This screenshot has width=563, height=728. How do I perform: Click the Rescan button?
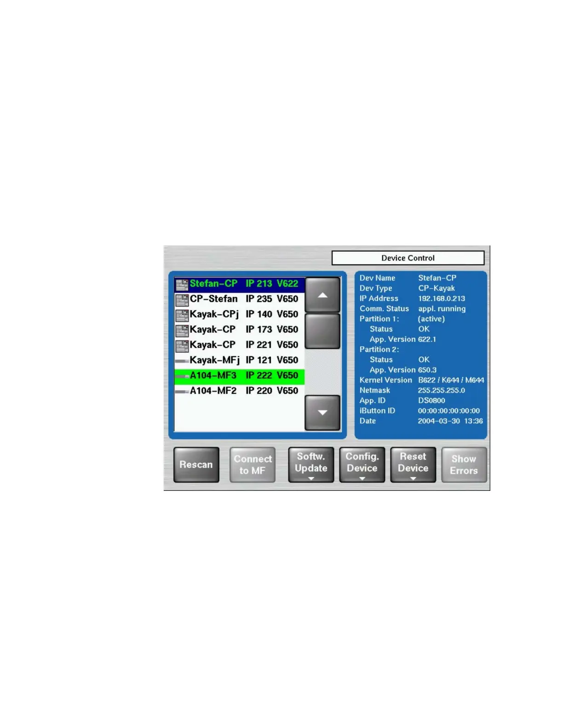tap(196, 465)
